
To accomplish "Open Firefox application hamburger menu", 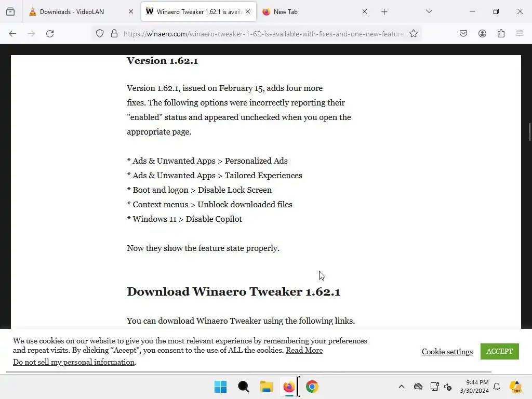I will [x=520, y=33].
